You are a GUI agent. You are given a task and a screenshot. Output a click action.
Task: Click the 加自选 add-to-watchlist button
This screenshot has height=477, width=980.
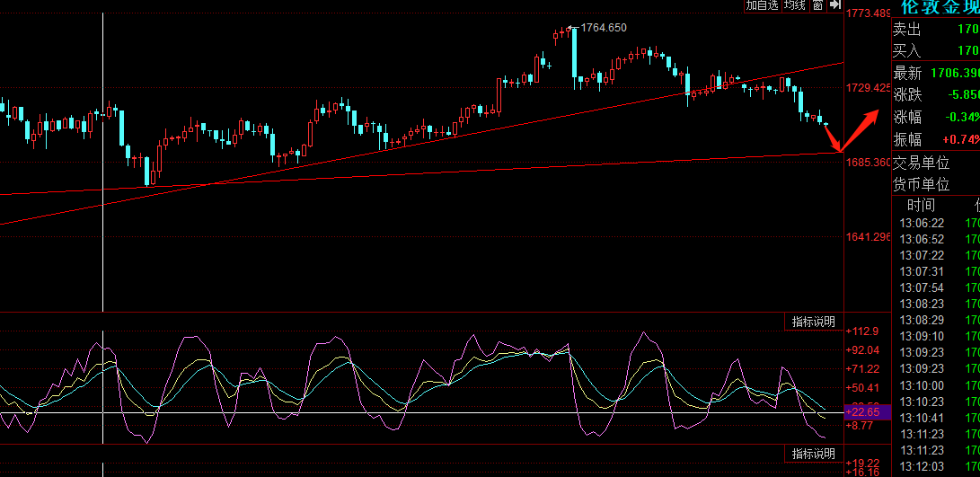[x=763, y=5]
